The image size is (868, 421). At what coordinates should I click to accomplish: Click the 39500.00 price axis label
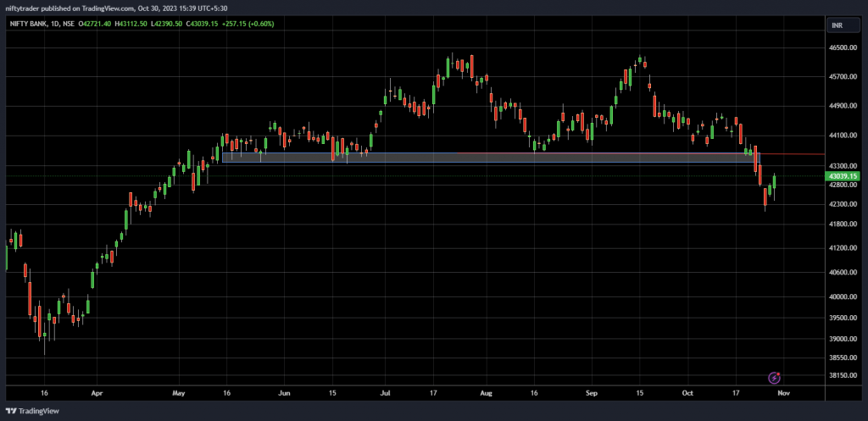(843, 319)
